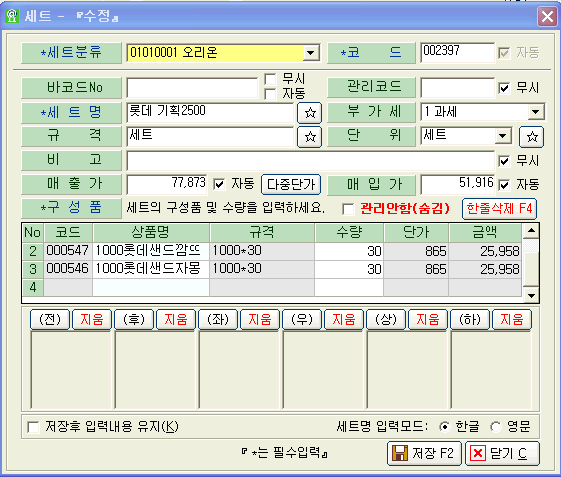Uncheck 자동 next to 매출가

(x=219, y=184)
